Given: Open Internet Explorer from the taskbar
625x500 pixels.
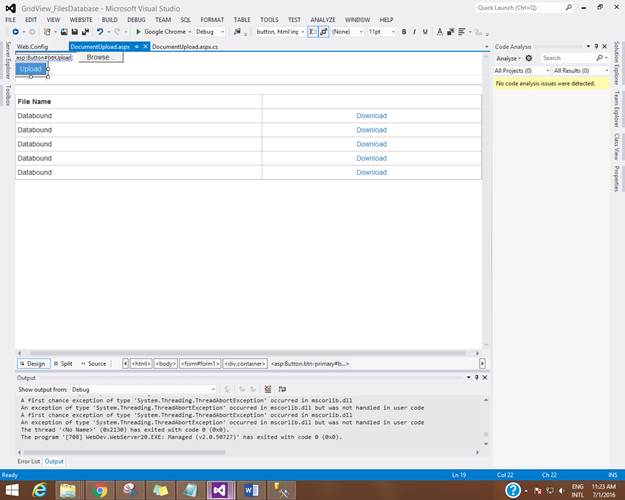Looking at the screenshot, I should point(39,490).
